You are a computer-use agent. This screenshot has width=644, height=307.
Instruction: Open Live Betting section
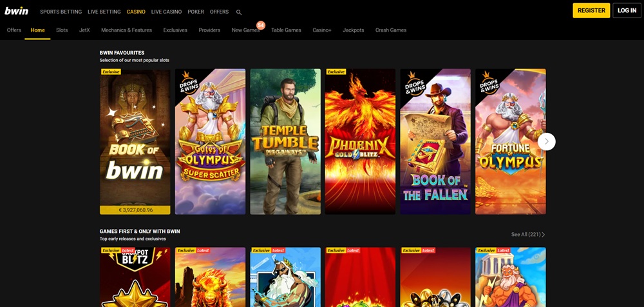[104, 12]
